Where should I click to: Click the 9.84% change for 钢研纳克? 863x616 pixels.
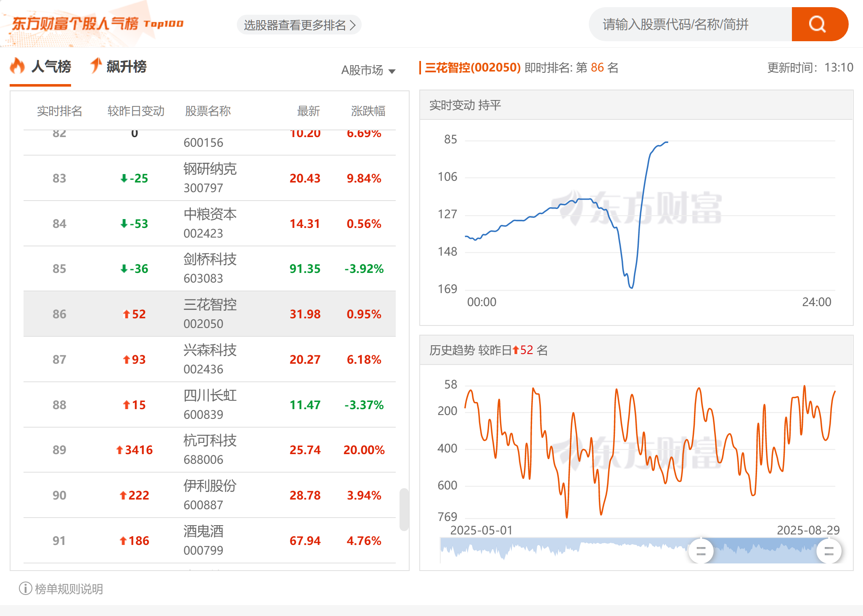point(364,178)
